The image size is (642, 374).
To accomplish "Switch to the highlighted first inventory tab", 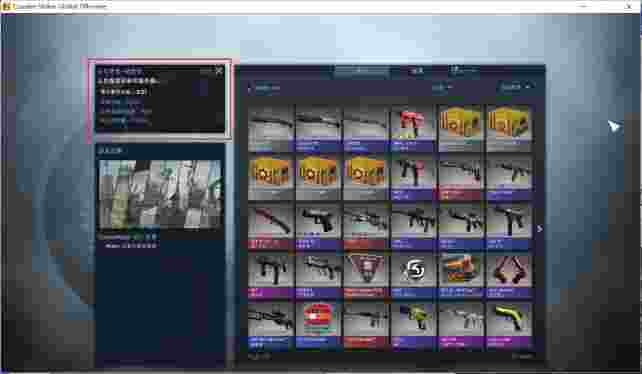I will point(360,72).
